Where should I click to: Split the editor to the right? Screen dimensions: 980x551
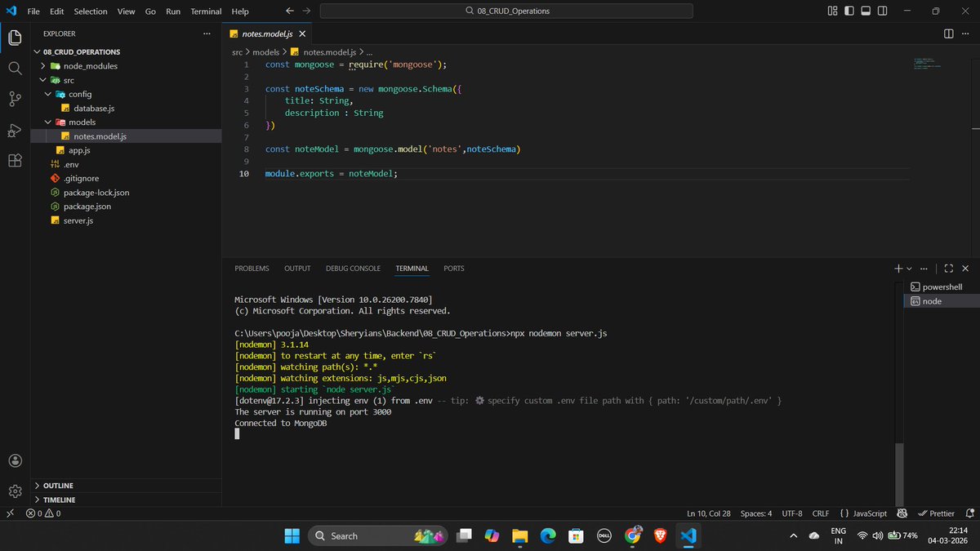pyautogui.click(x=948, y=33)
